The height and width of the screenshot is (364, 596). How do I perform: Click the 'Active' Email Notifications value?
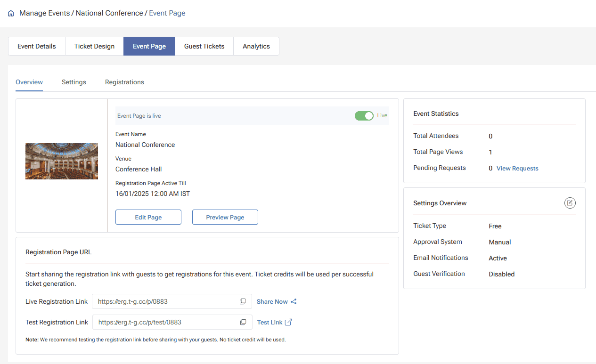click(498, 258)
